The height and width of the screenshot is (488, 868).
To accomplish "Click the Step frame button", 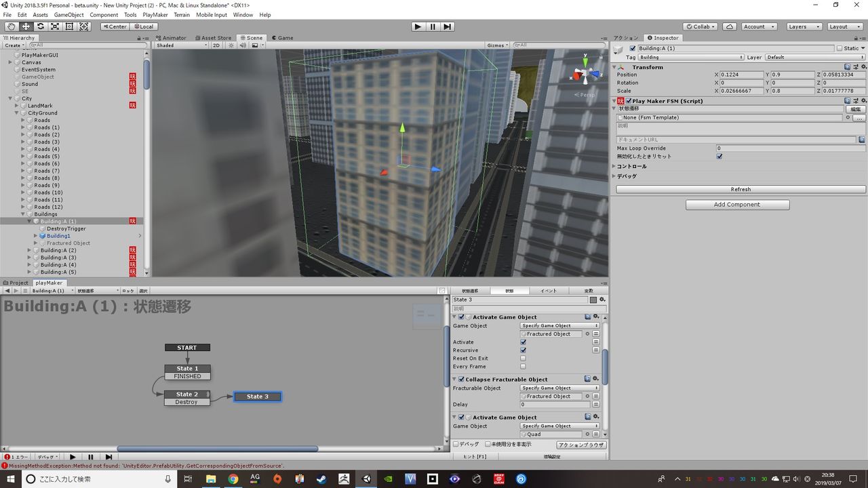I will click(448, 26).
